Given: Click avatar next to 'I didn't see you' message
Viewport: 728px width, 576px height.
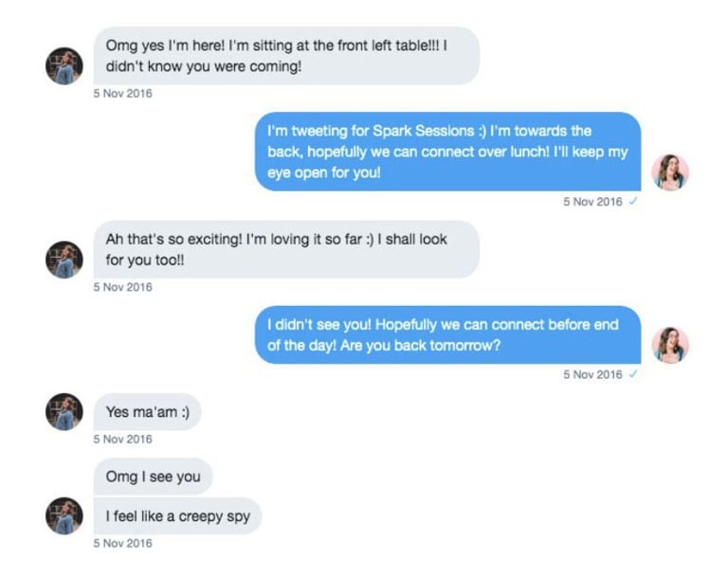Looking at the screenshot, I should [x=670, y=345].
